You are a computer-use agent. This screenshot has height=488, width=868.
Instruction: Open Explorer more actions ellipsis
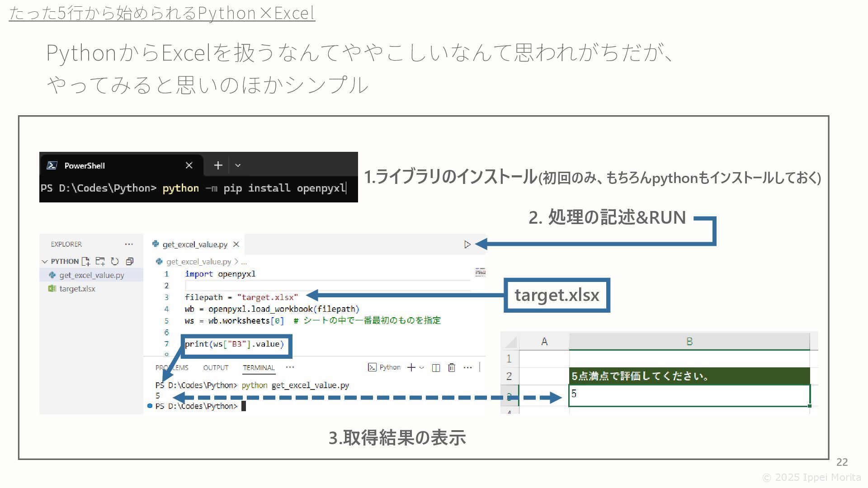[129, 244]
